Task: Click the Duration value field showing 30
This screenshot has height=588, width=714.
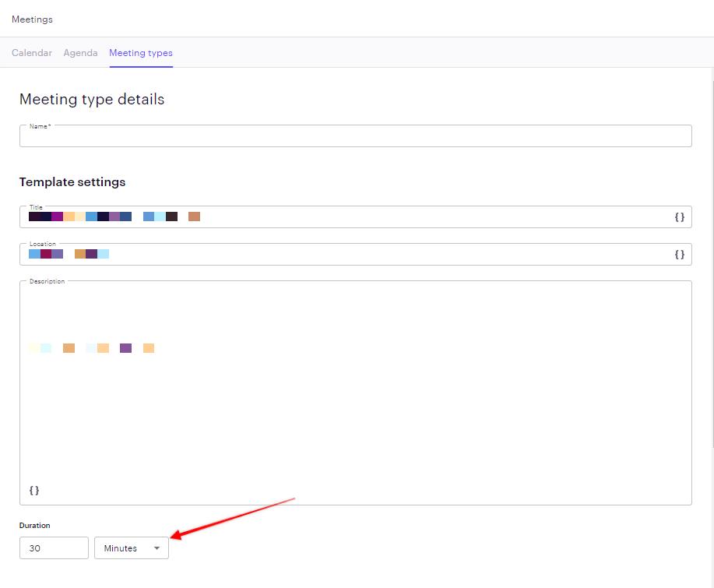Action: coord(54,548)
